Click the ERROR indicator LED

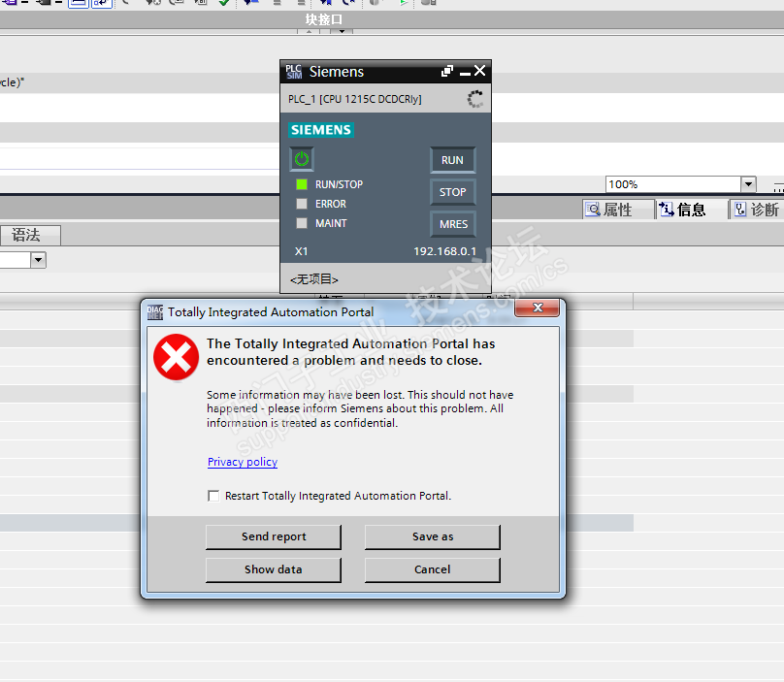click(302, 204)
